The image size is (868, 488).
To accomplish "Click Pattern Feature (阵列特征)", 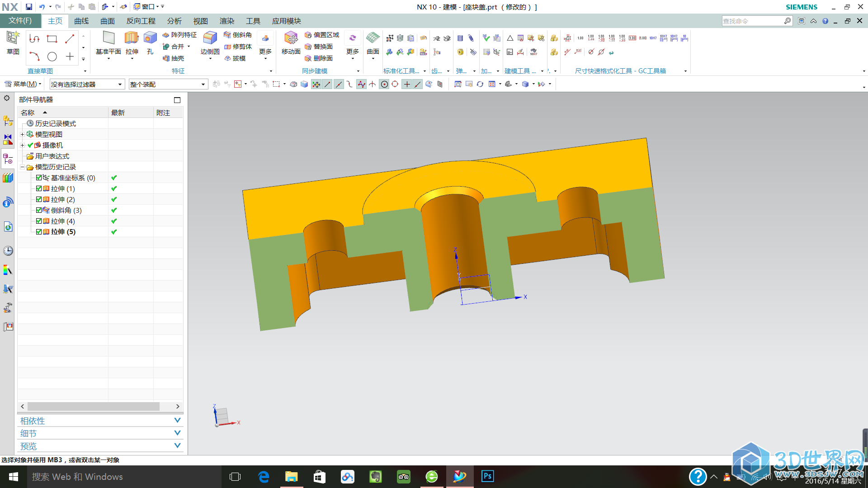I will [179, 35].
